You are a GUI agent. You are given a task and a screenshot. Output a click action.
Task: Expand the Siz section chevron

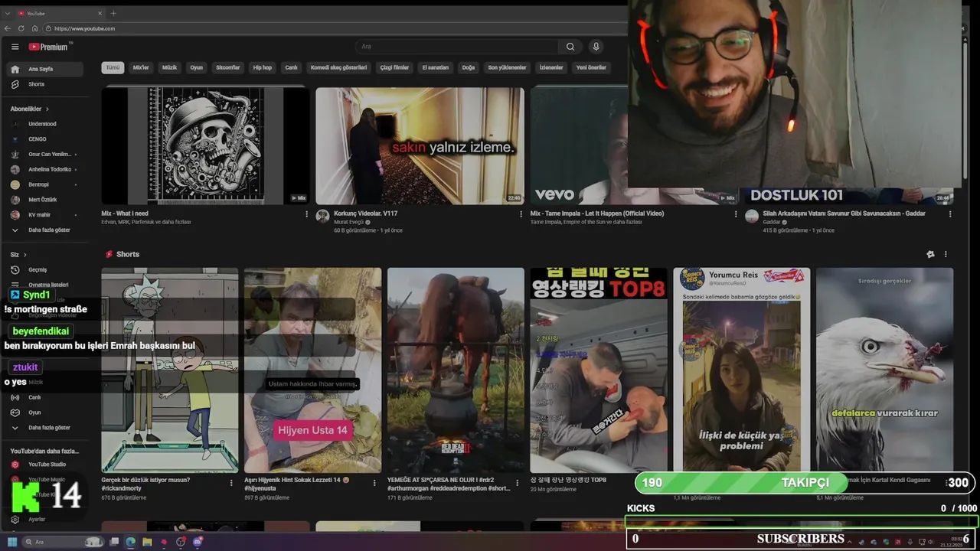[24, 255]
